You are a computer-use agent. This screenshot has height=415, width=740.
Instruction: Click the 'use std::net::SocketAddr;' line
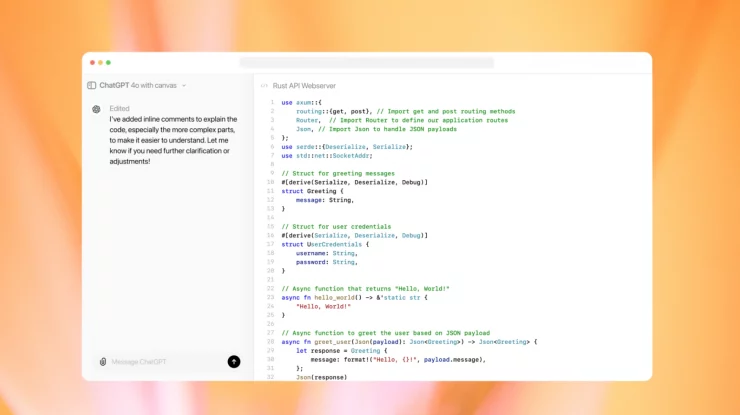pos(327,156)
